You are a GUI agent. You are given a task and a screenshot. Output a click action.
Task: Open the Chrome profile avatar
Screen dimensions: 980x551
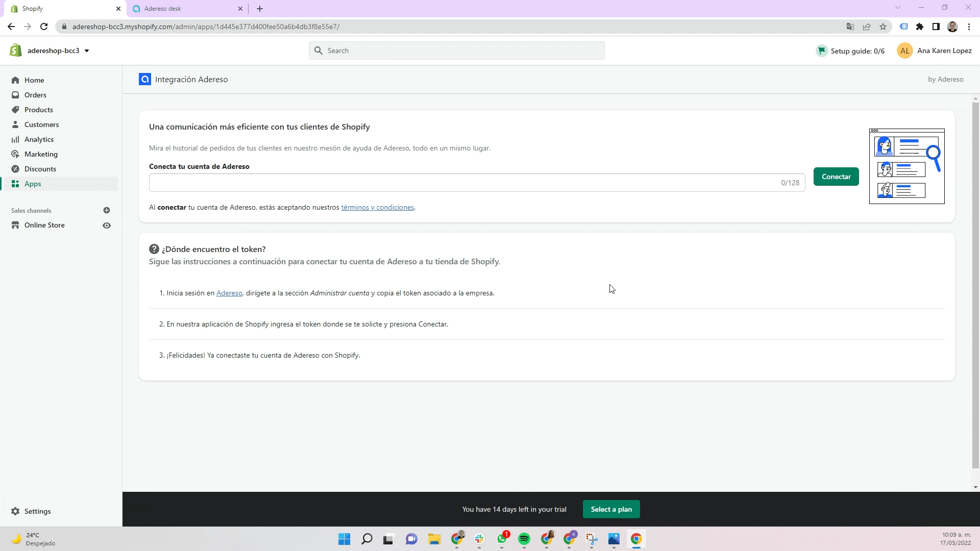pyautogui.click(x=952, y=27)
